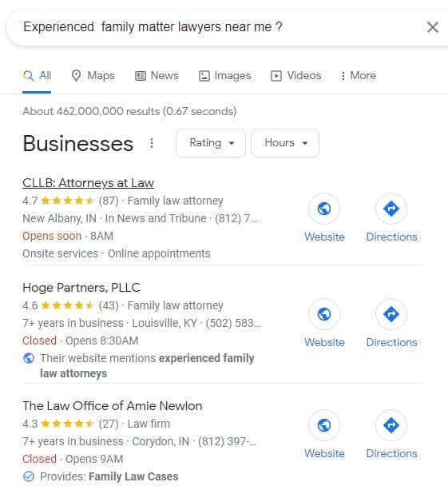Screen dimensions: 448x494
Task: Get Directions icon for Hoge Partners, PLLC
Action: tap(391, 314)
